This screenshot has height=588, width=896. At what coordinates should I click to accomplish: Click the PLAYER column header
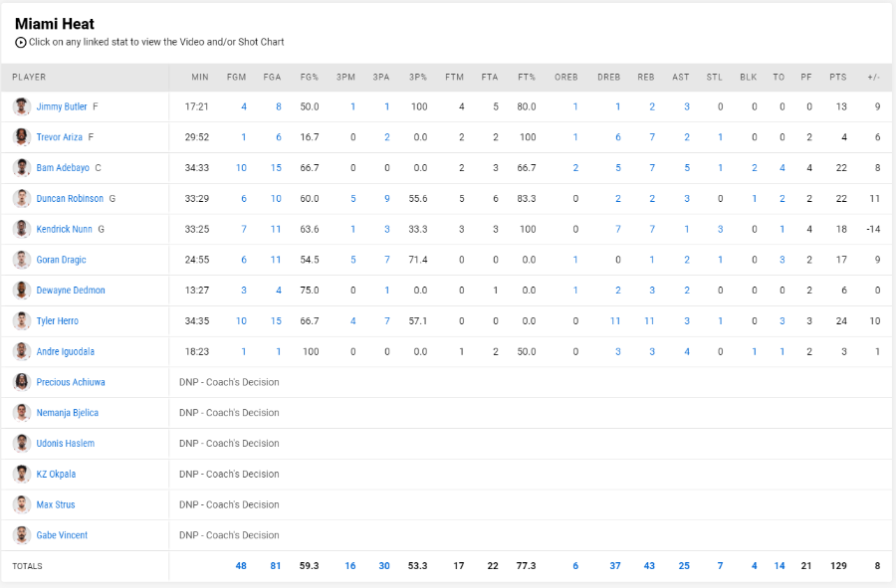pyautogui.click(x=29, y=77)
